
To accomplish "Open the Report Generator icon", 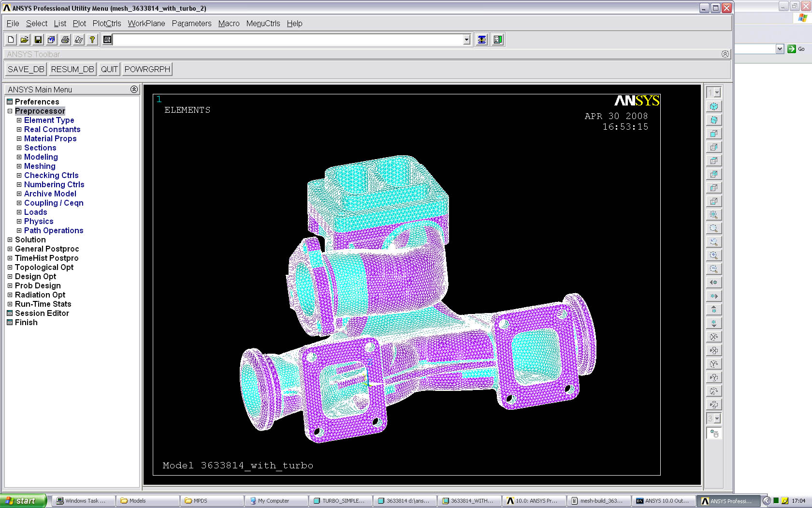I will 78,40.
